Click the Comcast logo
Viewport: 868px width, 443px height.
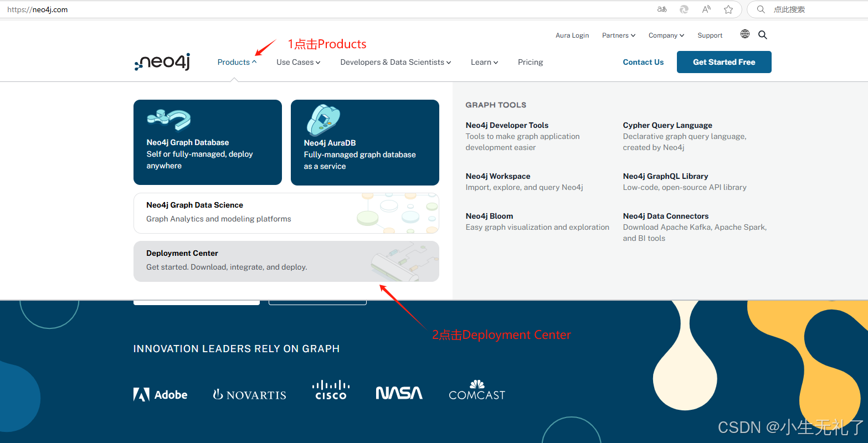coord(477,390)
